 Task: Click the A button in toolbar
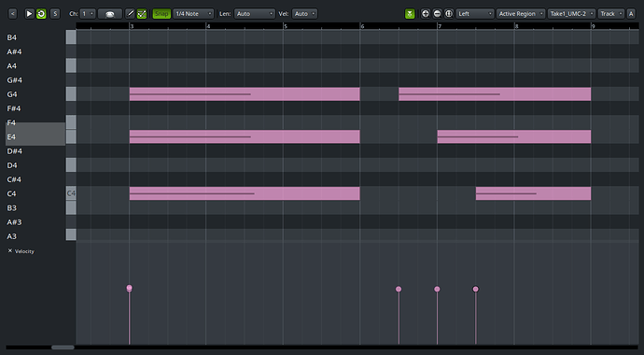tap(631, 14)
